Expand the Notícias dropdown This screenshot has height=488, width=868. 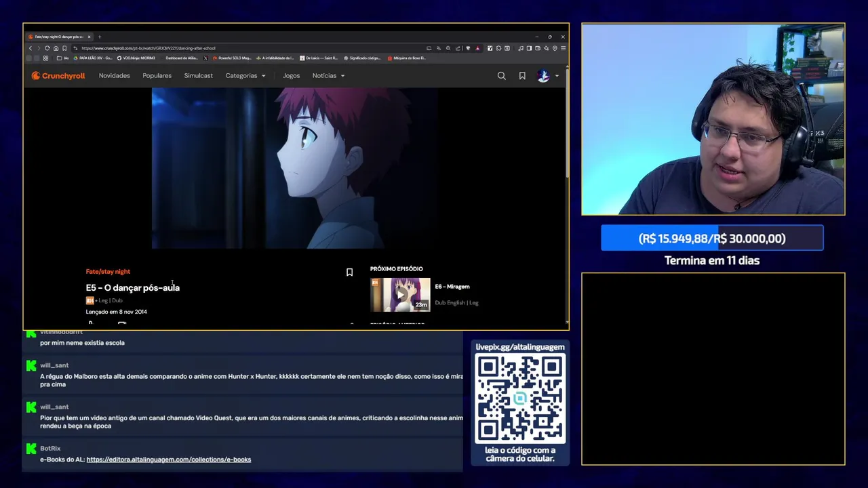point(328,76)
